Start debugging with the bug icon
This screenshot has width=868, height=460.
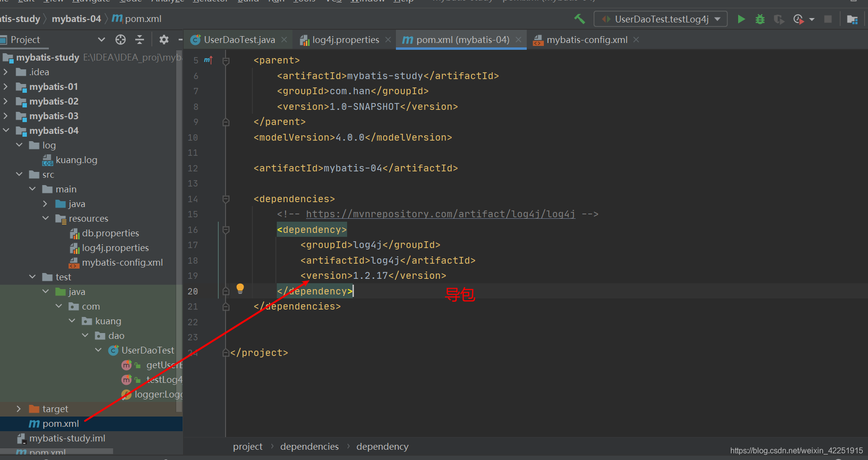[760, 19]
